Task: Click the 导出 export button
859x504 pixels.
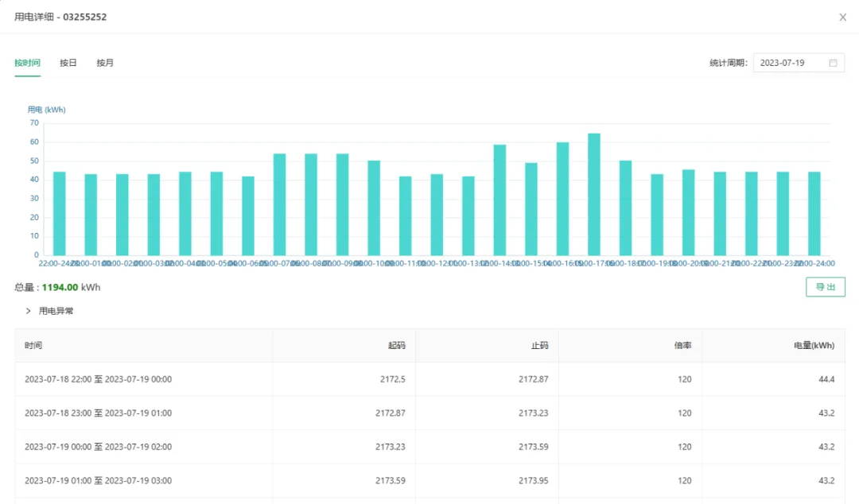Action: tap(825, 287)
